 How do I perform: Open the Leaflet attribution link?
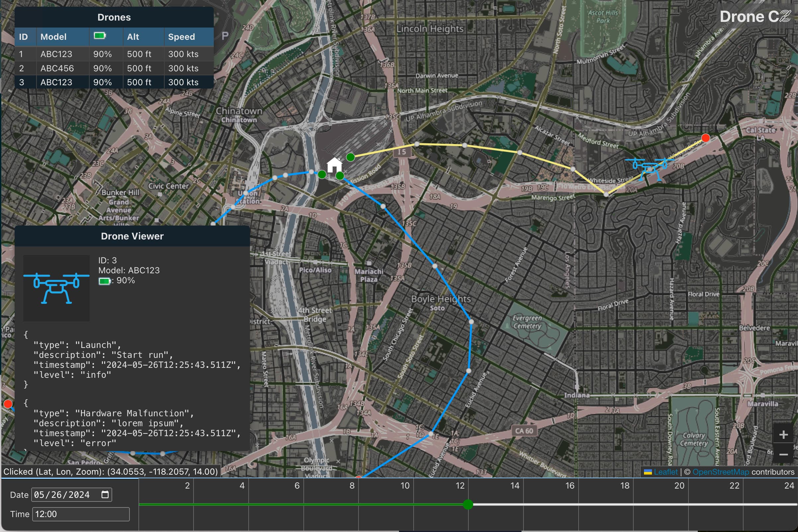(x=665, y=472)
